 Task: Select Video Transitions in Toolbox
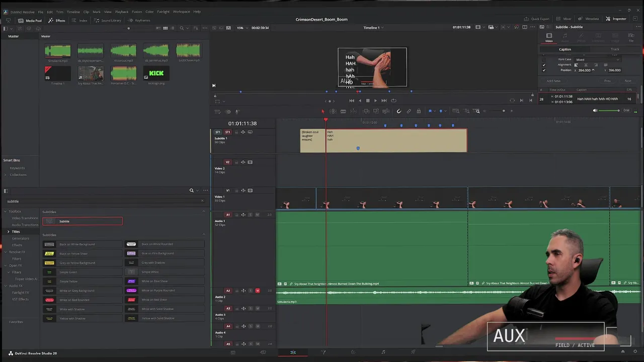25,218
